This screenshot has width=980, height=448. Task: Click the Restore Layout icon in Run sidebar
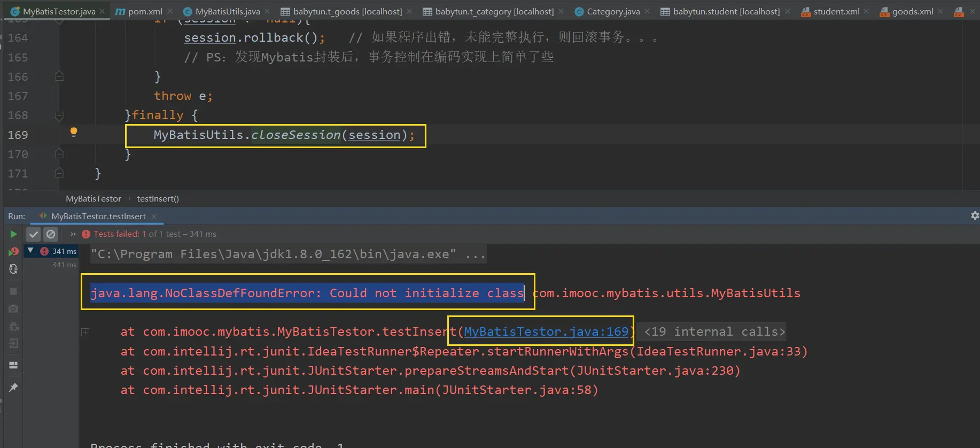[13, 365]
